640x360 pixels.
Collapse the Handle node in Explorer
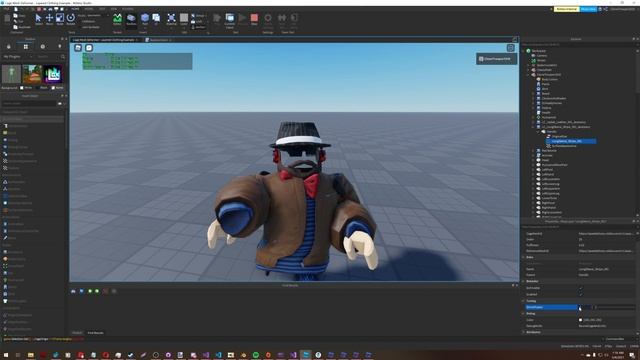(539, 131)
